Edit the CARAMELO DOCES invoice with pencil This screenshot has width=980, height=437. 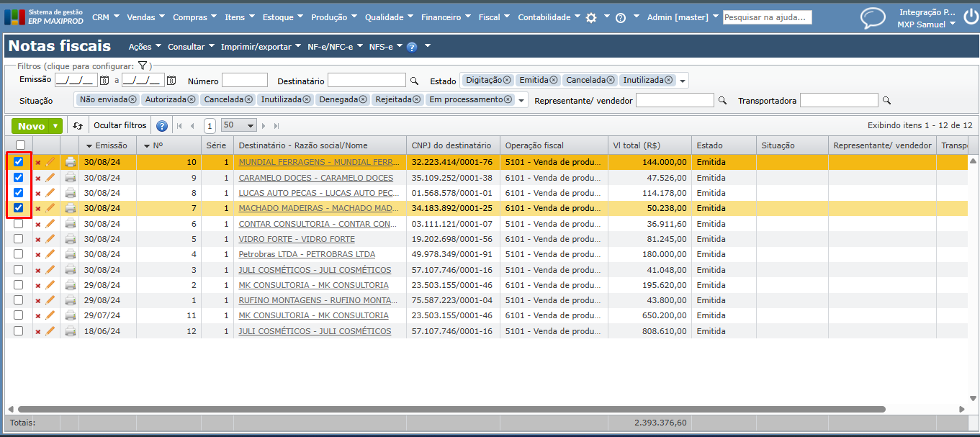50,177
